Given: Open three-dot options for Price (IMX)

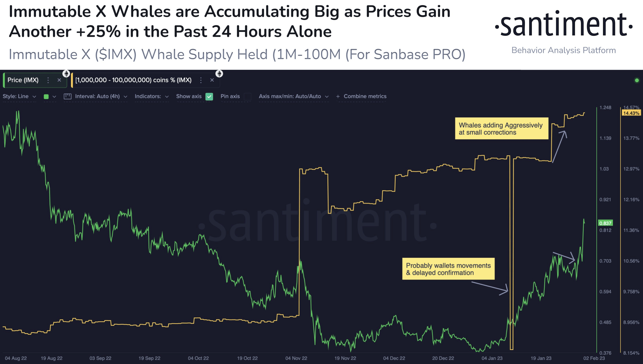Looking at the screenshot, I should tap(48, 80).
